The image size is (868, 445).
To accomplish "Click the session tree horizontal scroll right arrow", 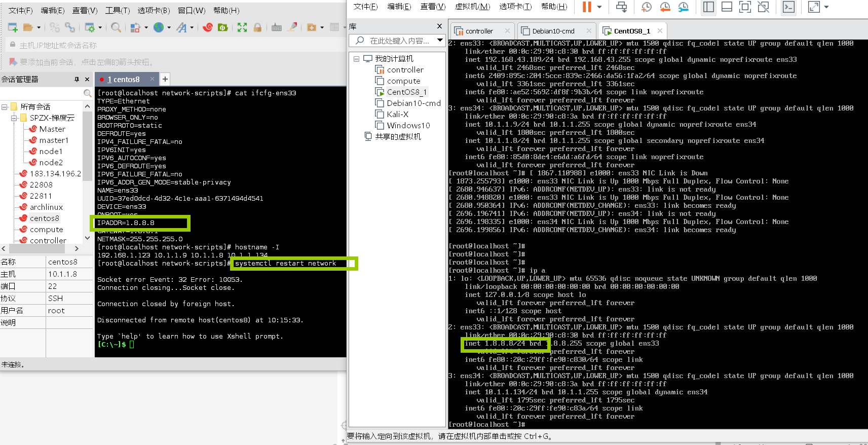I will (x=77, y=249).
